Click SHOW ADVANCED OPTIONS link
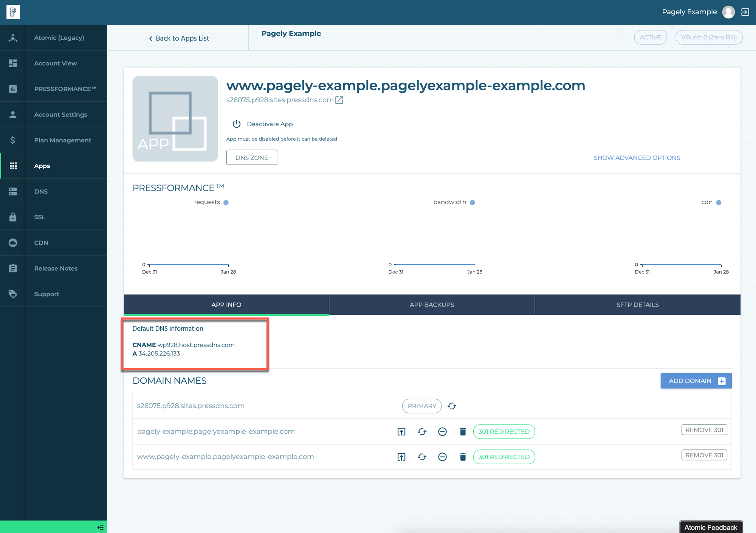Screen dimensions: 756x533 tap(637, 158)
